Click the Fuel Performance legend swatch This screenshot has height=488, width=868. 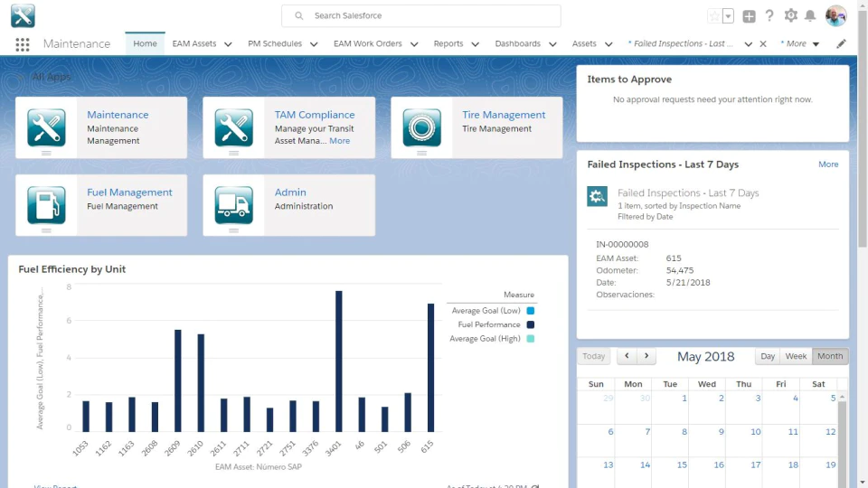[531, 324]
